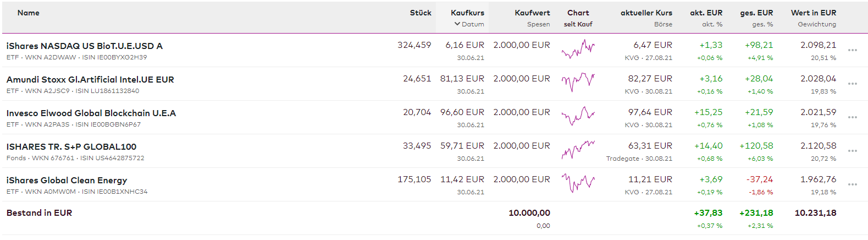Open mini chart of iShares NASDAQ US BioT
868x240 pixels.
point(578,50)
